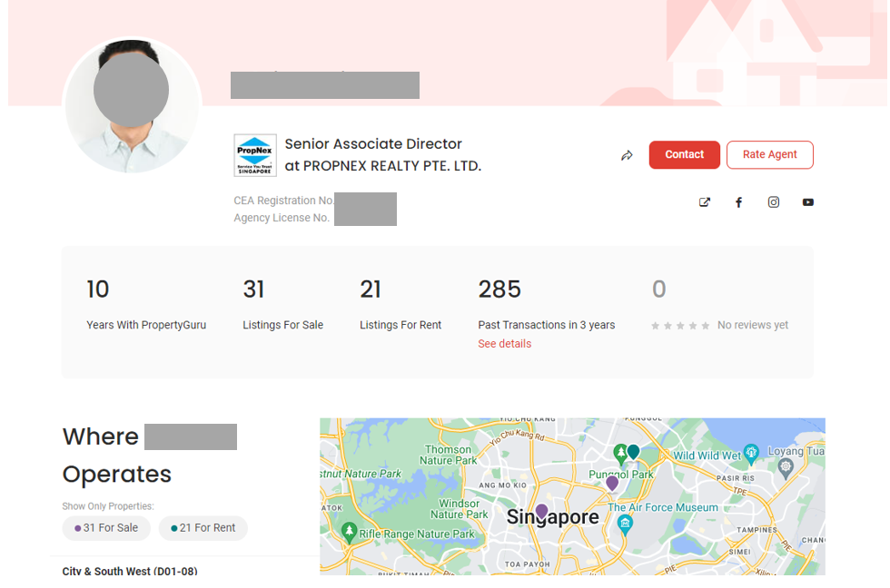Viewport: 890px width, 588px height.
Task: Click the No reviews yet text
Action: 753,325
